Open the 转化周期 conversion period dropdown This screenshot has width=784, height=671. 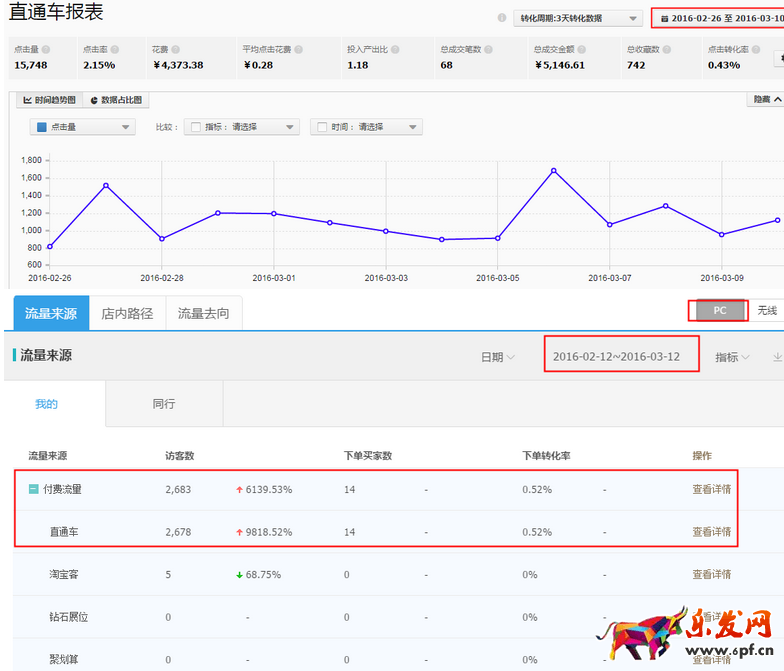pyautogui.click(x=579, y=18)
